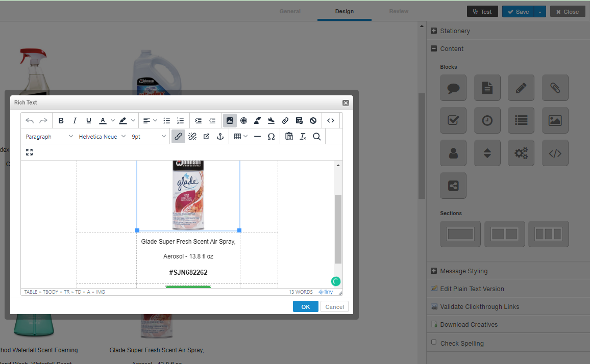Click the IMG element in path bar
Screen dimensions: 590x364
click(x=101, y=292)
